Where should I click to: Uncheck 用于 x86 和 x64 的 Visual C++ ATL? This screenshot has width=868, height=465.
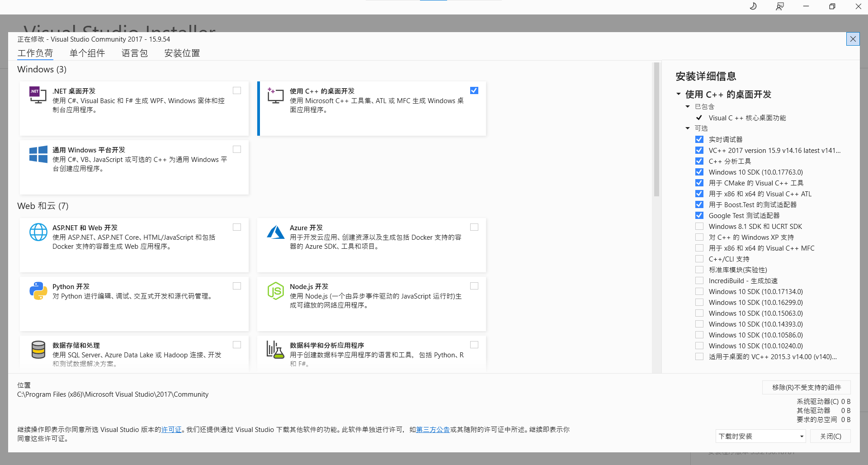tap(699, 194)
